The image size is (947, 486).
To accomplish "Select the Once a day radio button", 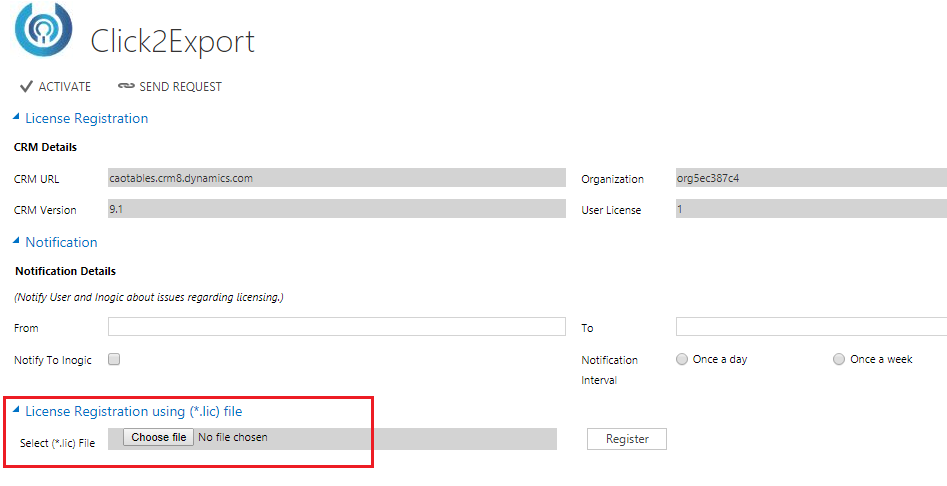I will click(682, 359).
